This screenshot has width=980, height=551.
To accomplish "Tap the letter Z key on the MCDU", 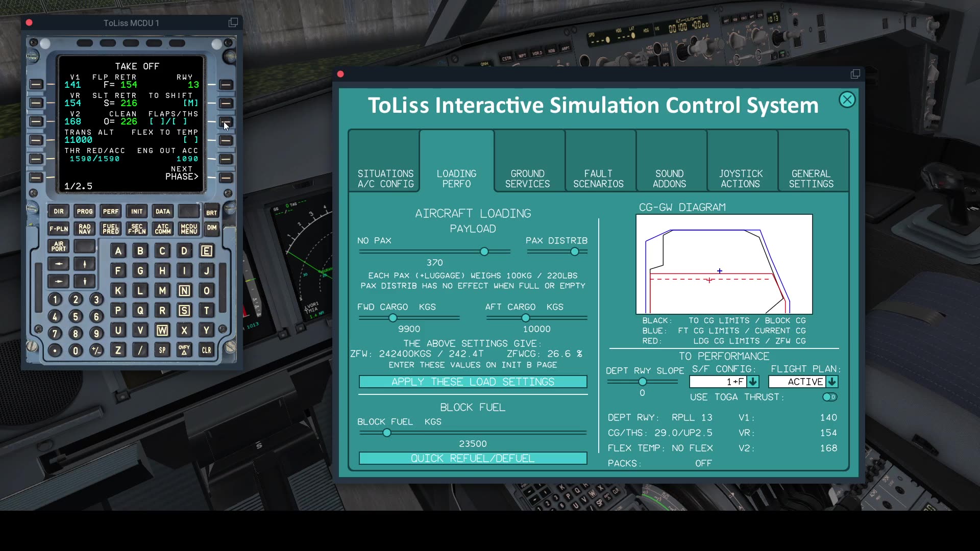I will pyautogui.click(x=118, y=350).
